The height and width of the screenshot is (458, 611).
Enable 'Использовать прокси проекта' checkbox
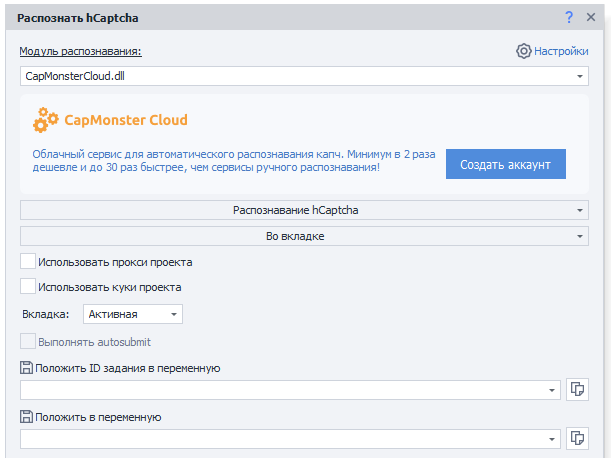[x=28, y=262]
